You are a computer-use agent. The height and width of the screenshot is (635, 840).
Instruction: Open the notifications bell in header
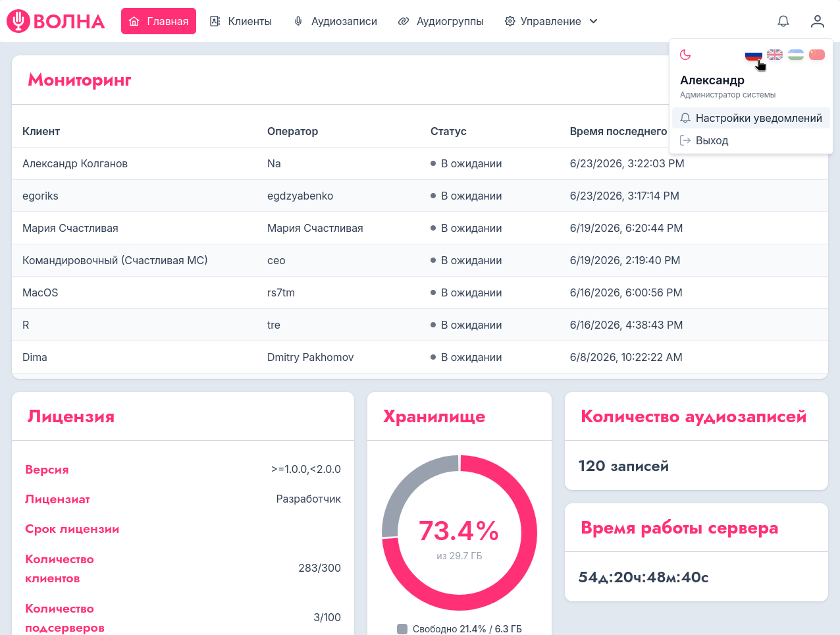coord(783,21)
